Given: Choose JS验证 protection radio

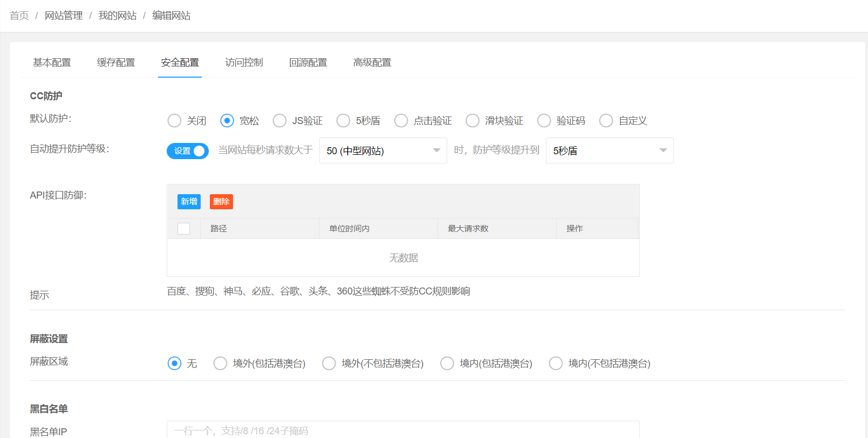Looking at the screenshot, I should click(279, 120).
